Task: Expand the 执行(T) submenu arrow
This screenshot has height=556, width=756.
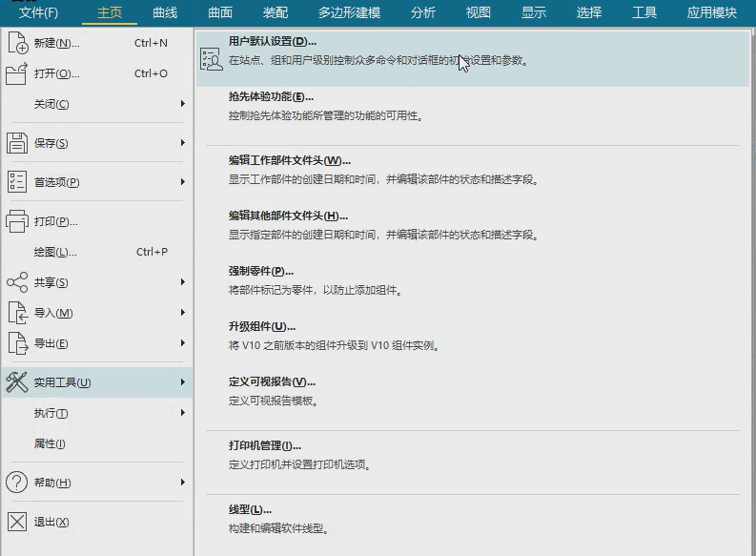Action: [x=183, y=413]
